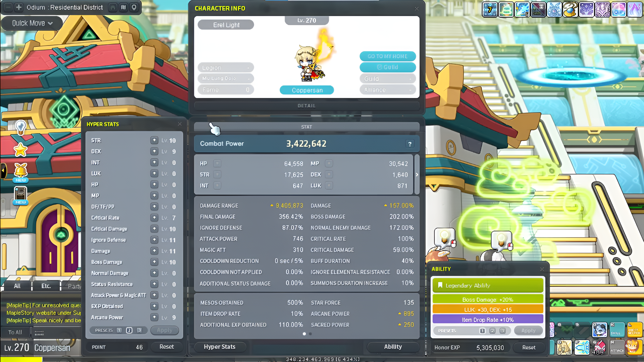Switch to the Etc. chat tab

point(46,286)
